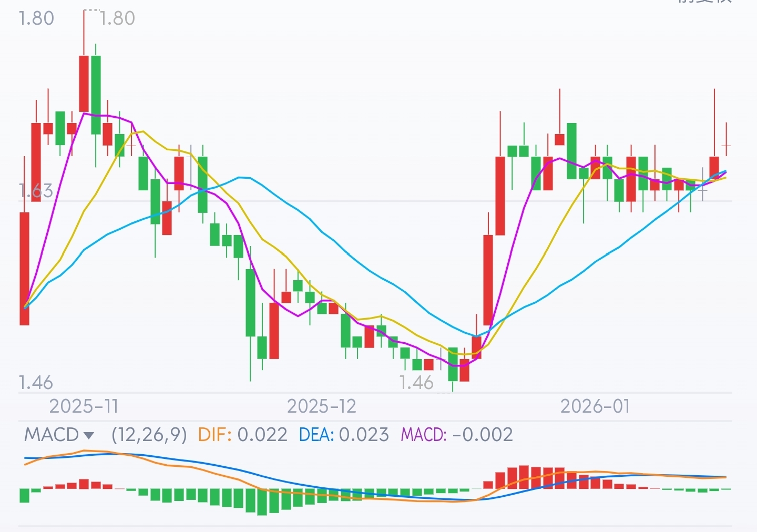Click the orange DIF 0.022 readout
757x532 pixels.
[x=242, y=435]
